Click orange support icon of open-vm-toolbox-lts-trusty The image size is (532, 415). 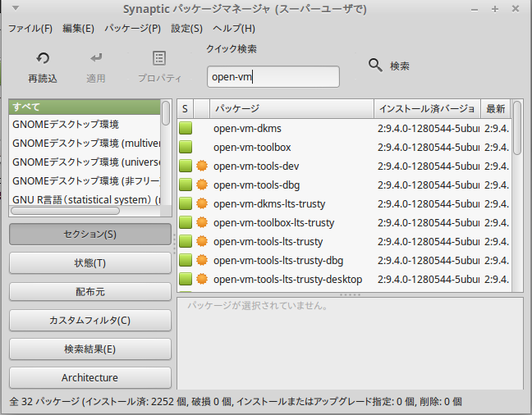(202, 222)
